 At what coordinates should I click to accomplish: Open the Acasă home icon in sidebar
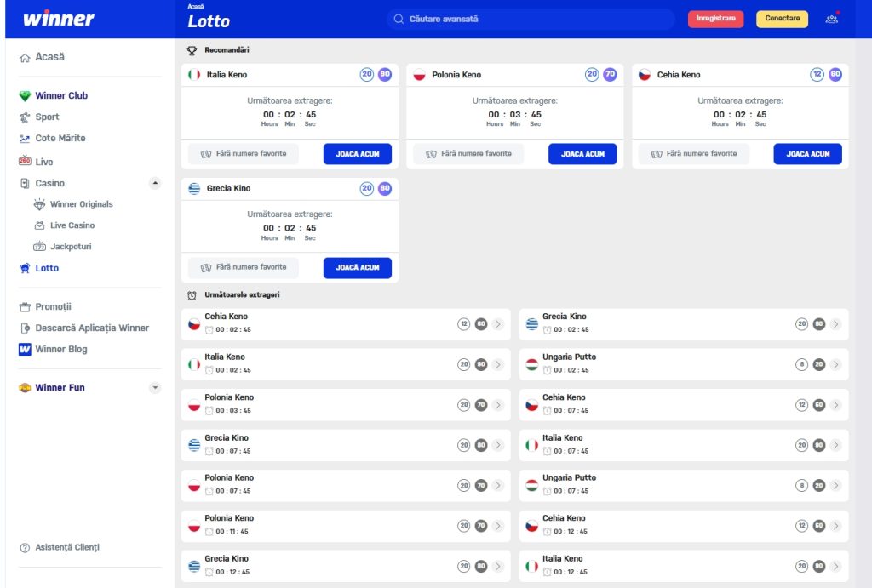[25, 58]
